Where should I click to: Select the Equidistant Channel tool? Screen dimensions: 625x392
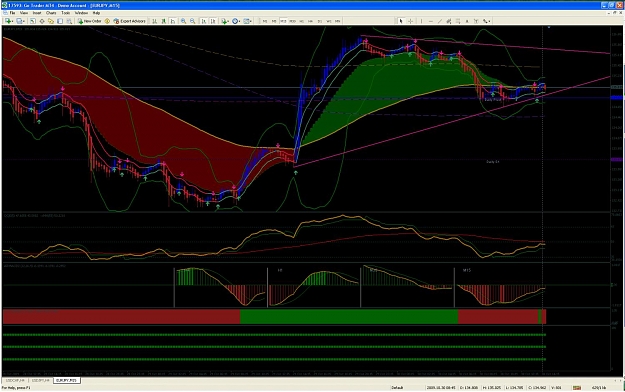coord(449,21)
